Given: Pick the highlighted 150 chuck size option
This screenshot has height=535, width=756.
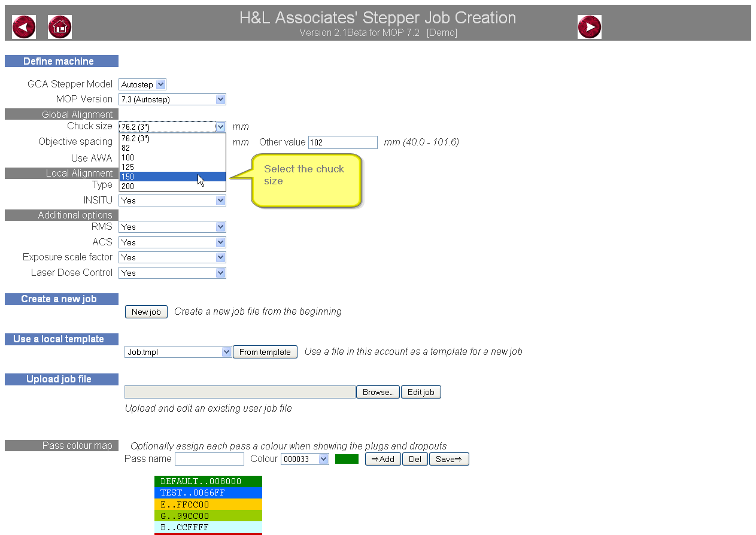Looking at the screenshot, I should (x=172, y=177).
